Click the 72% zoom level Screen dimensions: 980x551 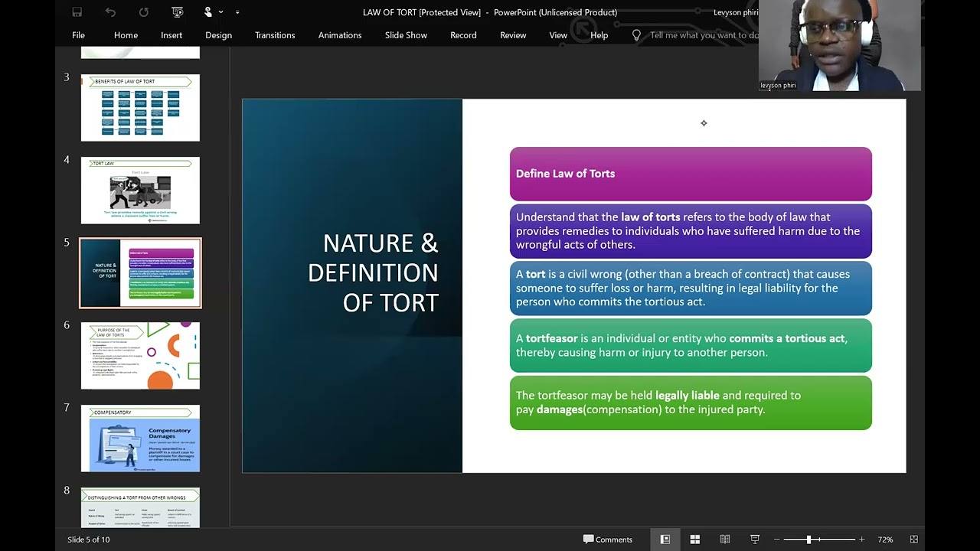(x=885, y=540)
